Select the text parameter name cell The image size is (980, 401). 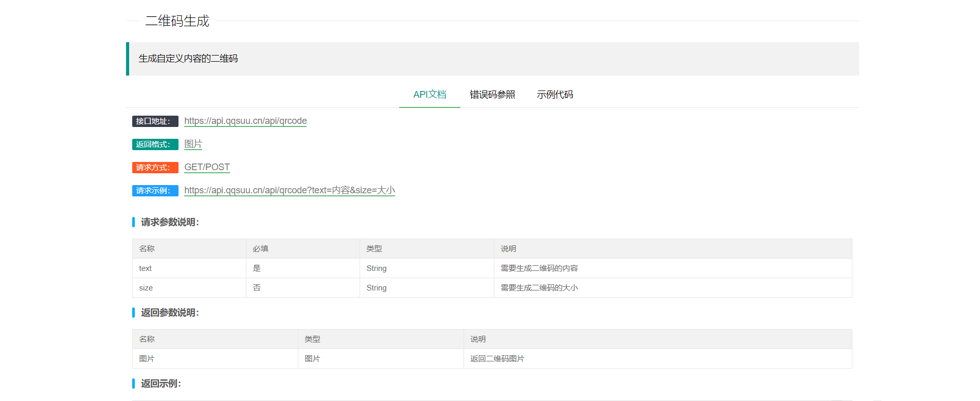click(146, 268)
